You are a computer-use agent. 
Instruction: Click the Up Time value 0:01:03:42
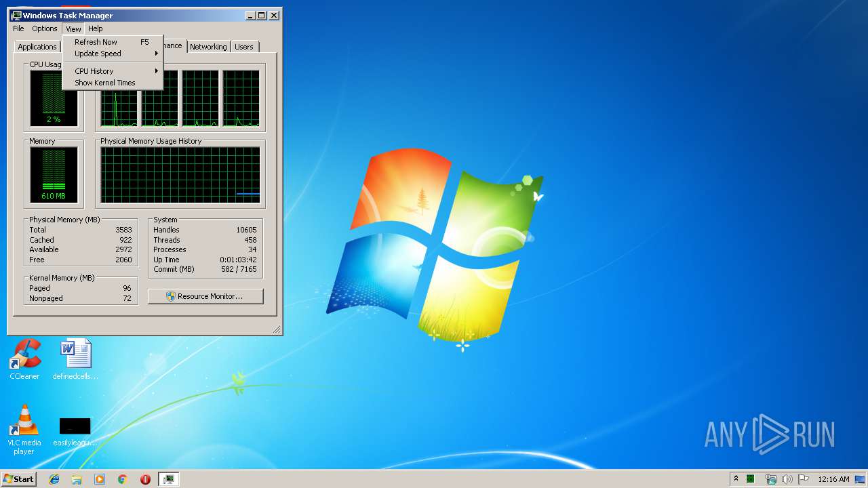[238, 260]
